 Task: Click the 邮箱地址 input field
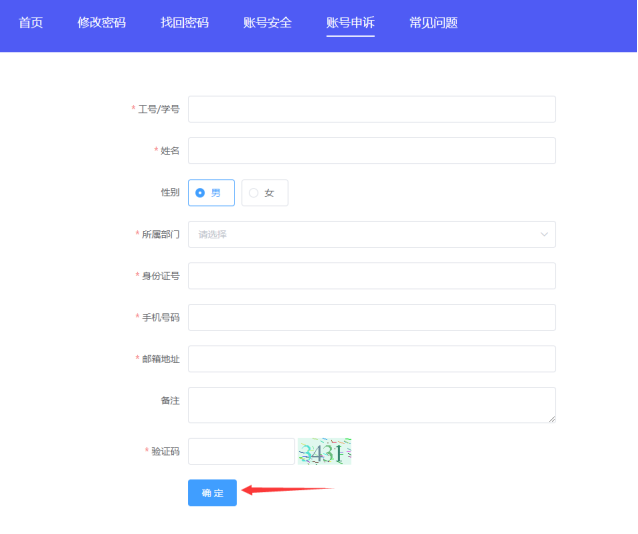coord(371,358)
